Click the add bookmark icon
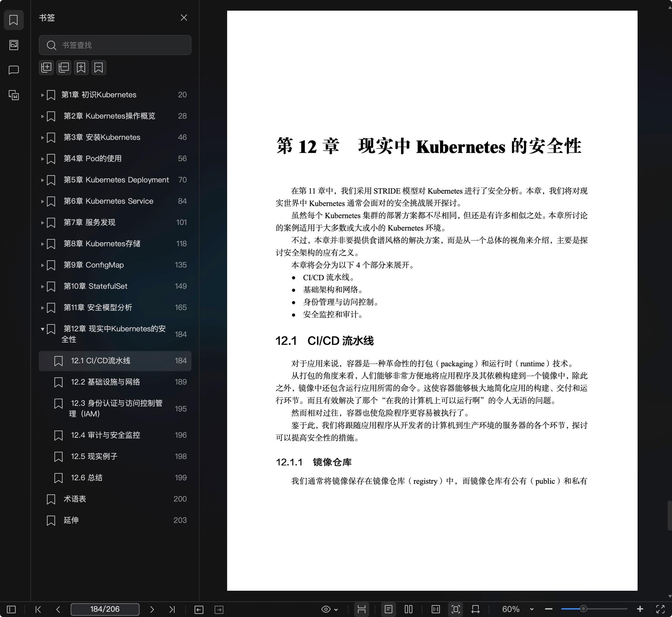Image resolution: width=672 pixels, height=617 pixels. pyautogui.click(x=81, y=68)
